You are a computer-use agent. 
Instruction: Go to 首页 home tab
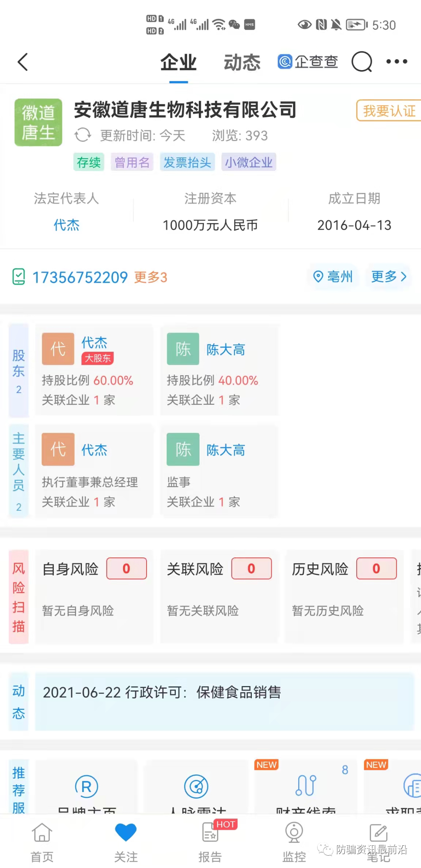(x=42, y=842)
